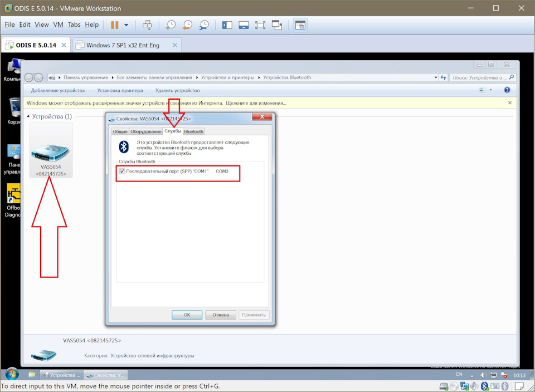Image resolution: width=535 pixels, height=392 pixels.
Task: Open the Edit menu
Action: pyautogui.click(x=25, y=24)
